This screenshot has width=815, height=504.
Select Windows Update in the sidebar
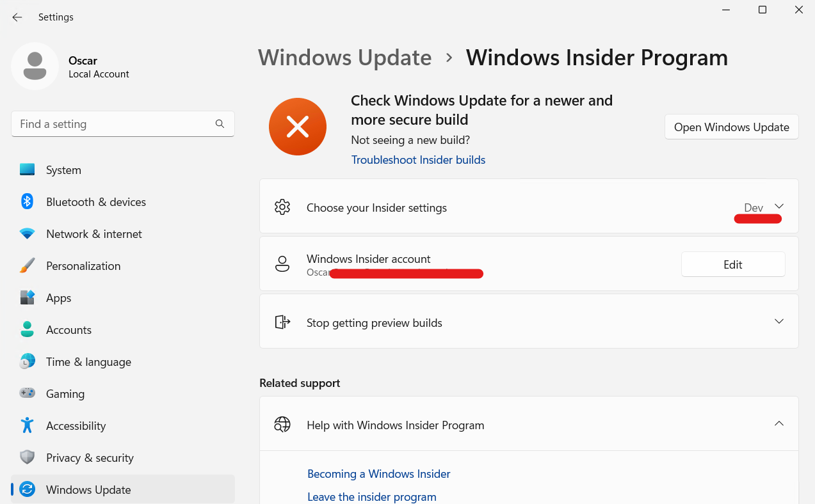[x=88, y=489]
